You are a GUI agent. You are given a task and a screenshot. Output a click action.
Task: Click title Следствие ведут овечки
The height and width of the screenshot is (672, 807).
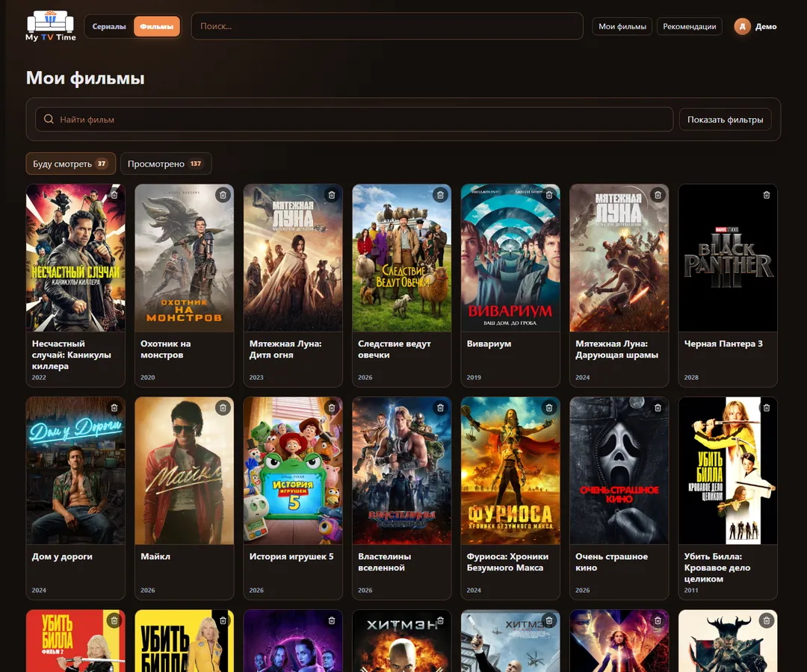point(395,349)
